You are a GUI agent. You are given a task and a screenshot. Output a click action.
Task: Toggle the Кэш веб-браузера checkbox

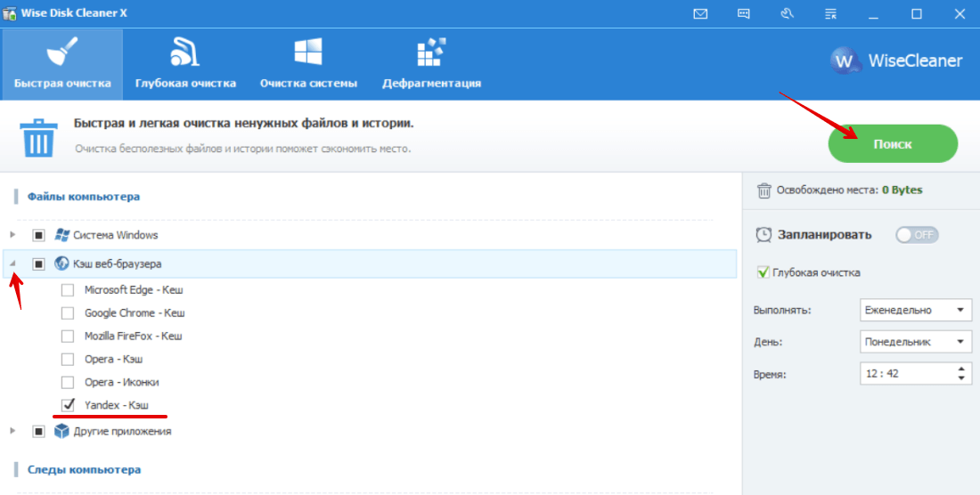point(38,264)
